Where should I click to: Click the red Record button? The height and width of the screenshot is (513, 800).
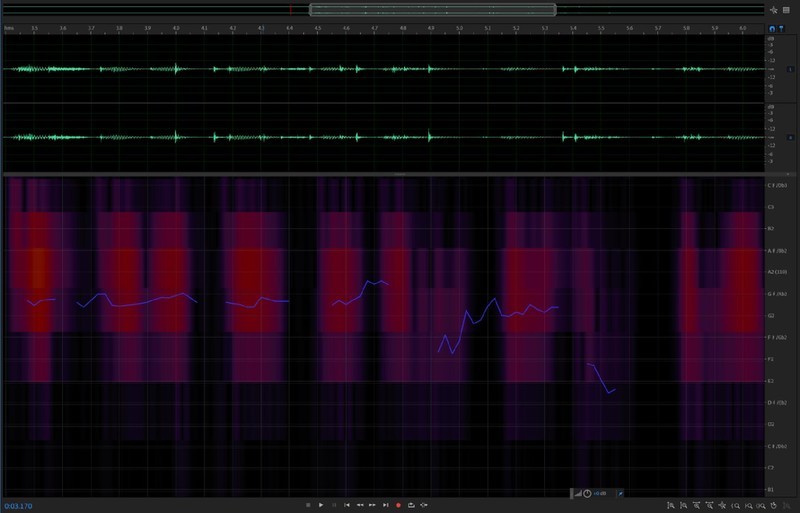(398, 505)
